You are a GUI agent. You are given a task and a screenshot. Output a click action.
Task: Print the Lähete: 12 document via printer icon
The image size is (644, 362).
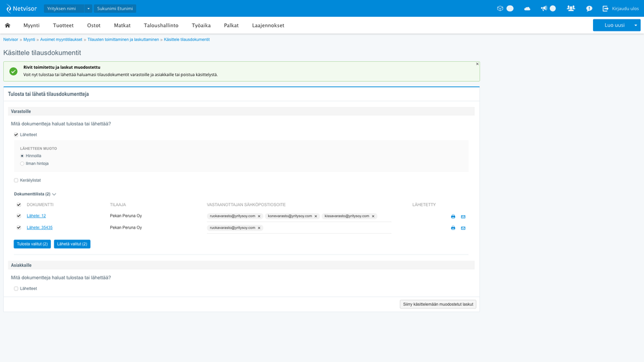[453, 216]
